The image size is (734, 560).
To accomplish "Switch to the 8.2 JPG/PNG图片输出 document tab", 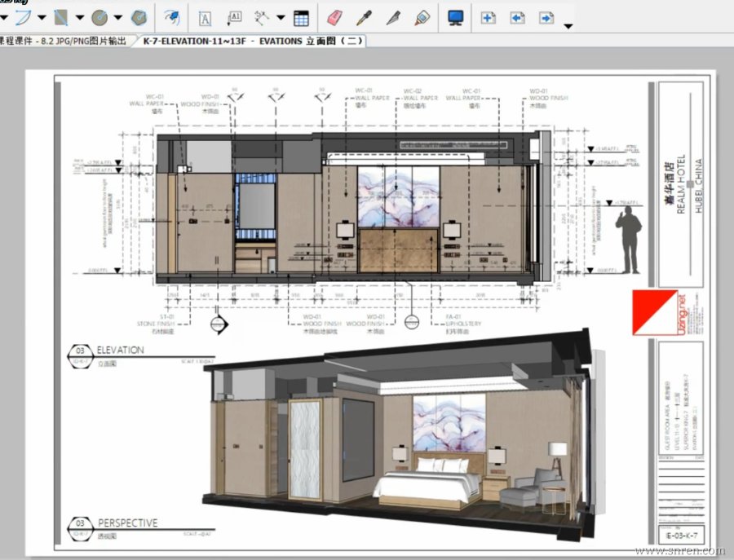I will point(65,41).
